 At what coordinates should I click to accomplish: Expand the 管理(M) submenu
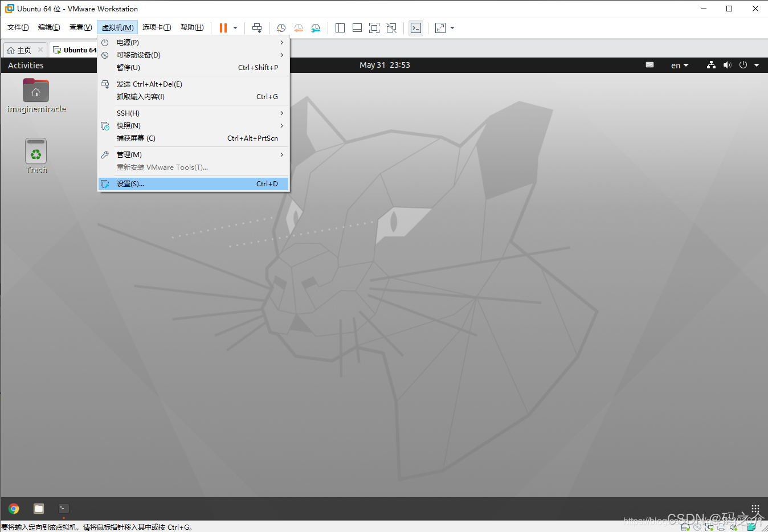(x=194, y=155)
